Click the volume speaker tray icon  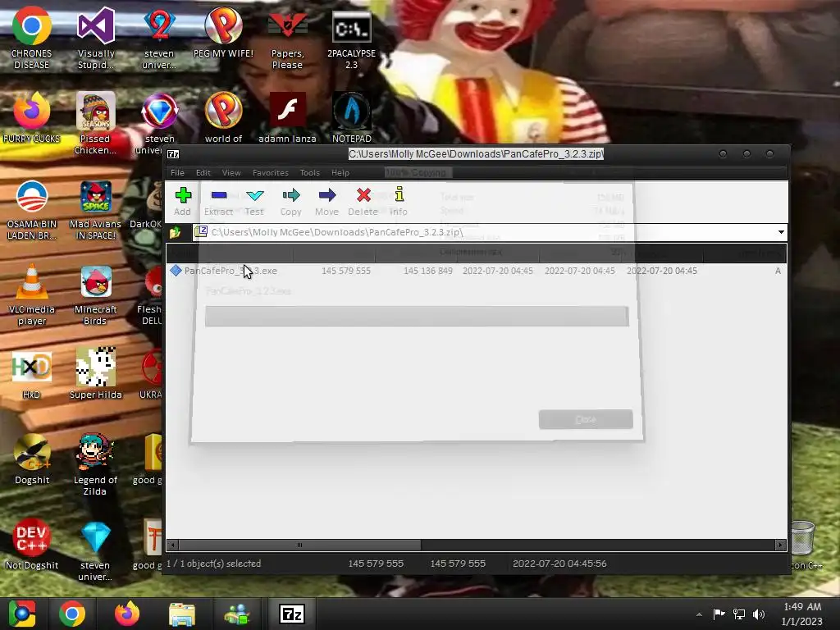759,614
